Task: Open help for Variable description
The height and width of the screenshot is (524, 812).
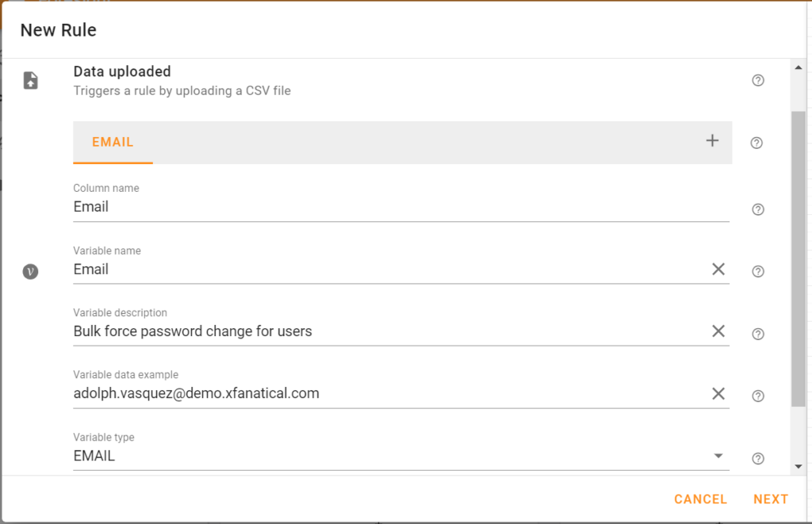Action: pos(757,333)
